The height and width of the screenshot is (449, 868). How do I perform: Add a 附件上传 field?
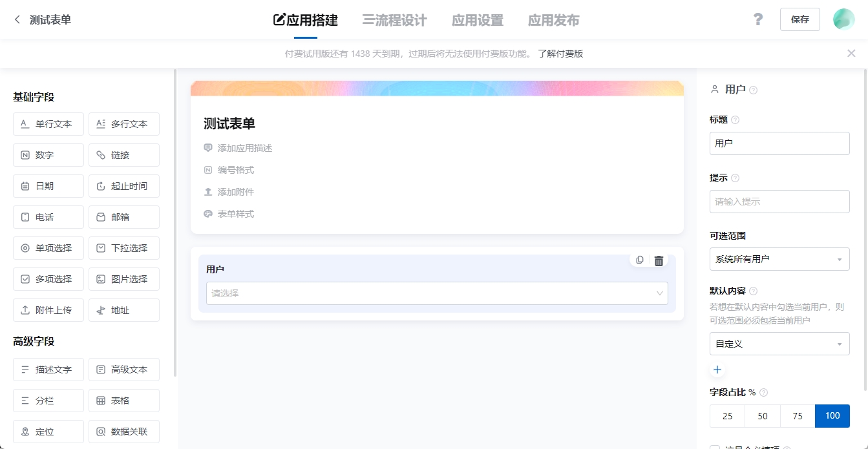(x=48, y=309)
